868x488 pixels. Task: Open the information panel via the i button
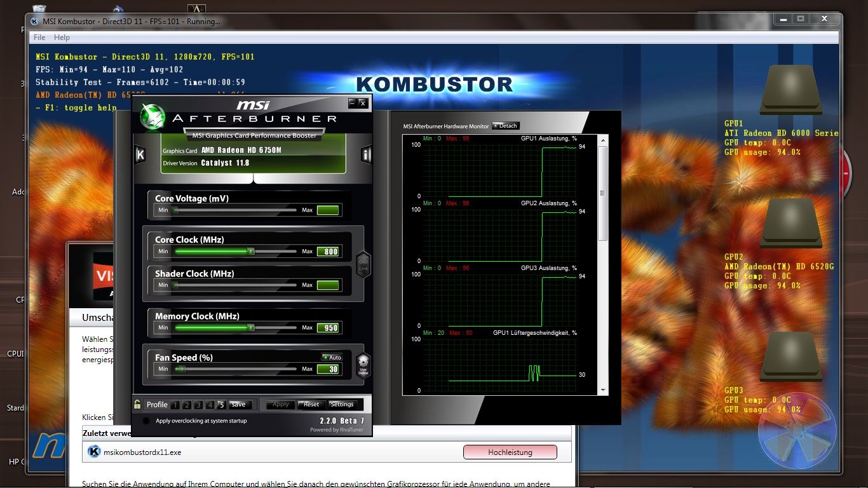pyautogui.click(x=366, y=154)
